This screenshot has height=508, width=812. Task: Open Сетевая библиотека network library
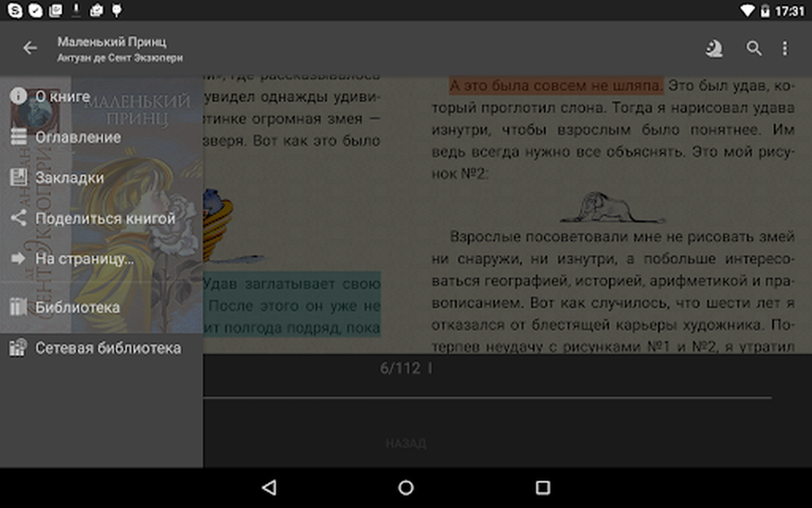pos(101,348)
